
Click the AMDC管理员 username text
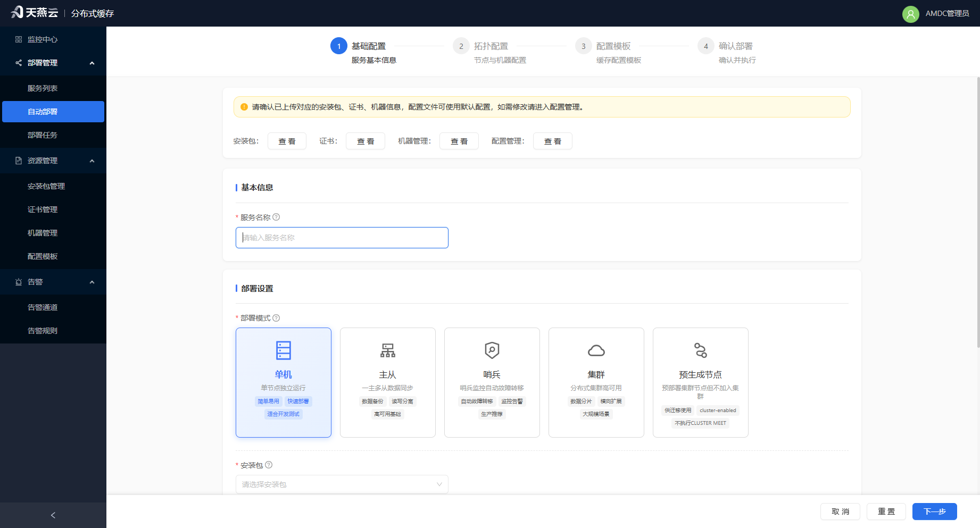tap(947, 14)
